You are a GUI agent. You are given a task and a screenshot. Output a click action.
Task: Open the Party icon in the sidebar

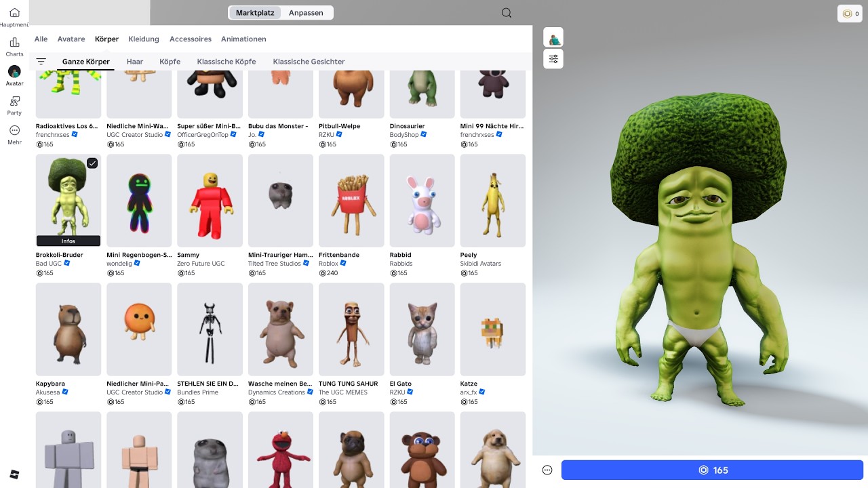click(14, 101)
